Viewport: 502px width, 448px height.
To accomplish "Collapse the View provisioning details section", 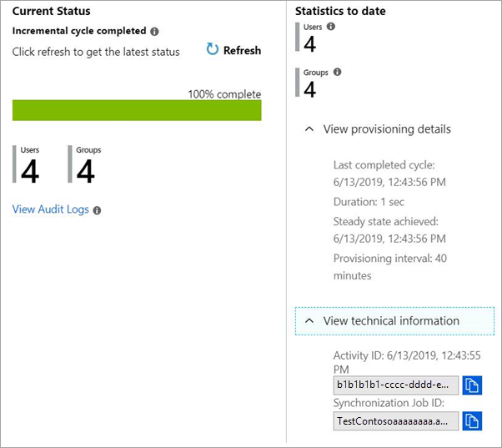I will click(309, 129).
